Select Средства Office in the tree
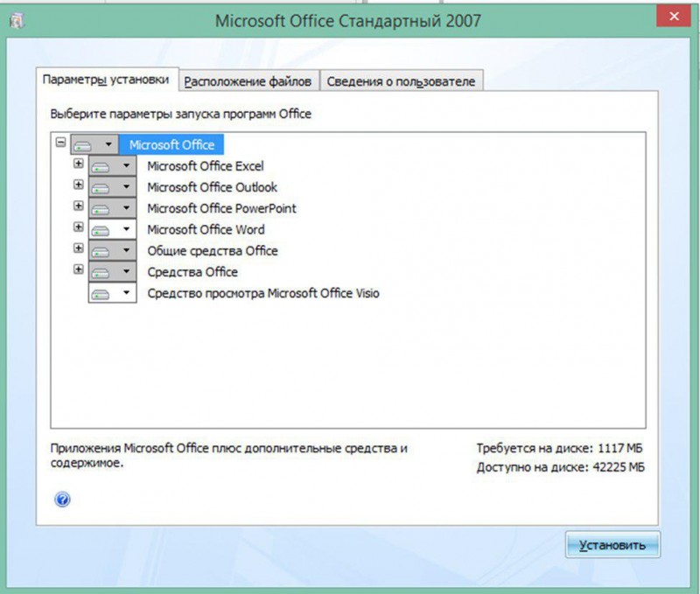 [192, 272]
